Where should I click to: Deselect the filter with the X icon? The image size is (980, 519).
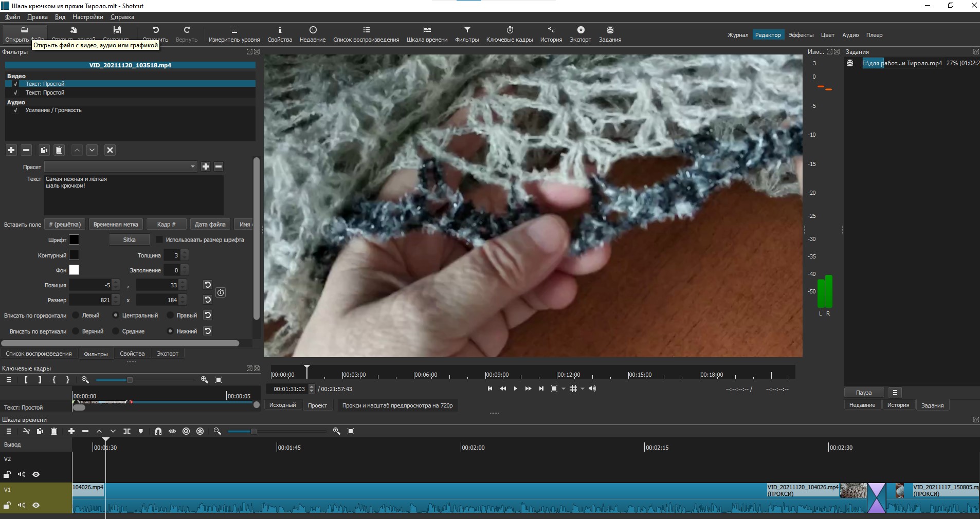110,150
